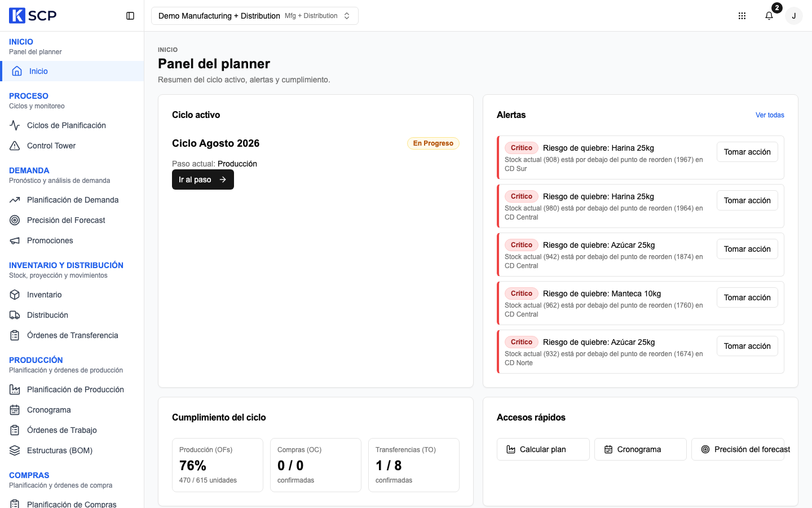Open the workspace selector Demo Manufacturing + Distribution
The height and width of the screenshot is (508, 812).
tap(255, 16)
